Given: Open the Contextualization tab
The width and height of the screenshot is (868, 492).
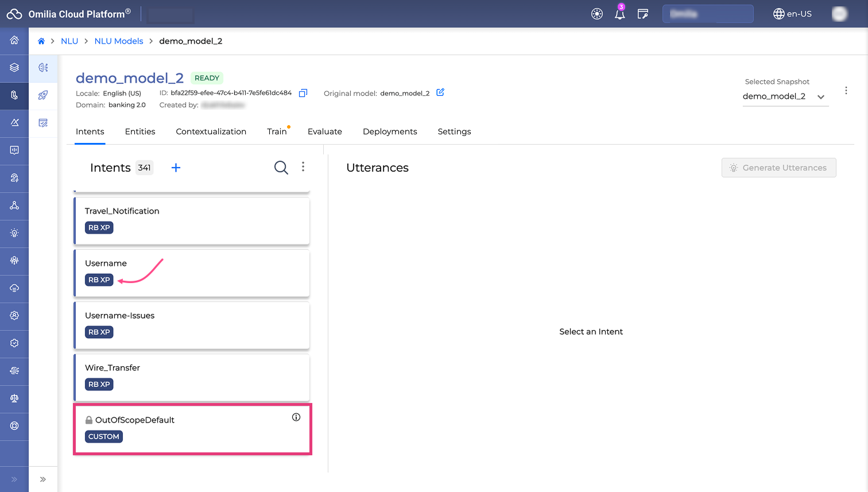Looking at the screenshot, I should 211,131.
